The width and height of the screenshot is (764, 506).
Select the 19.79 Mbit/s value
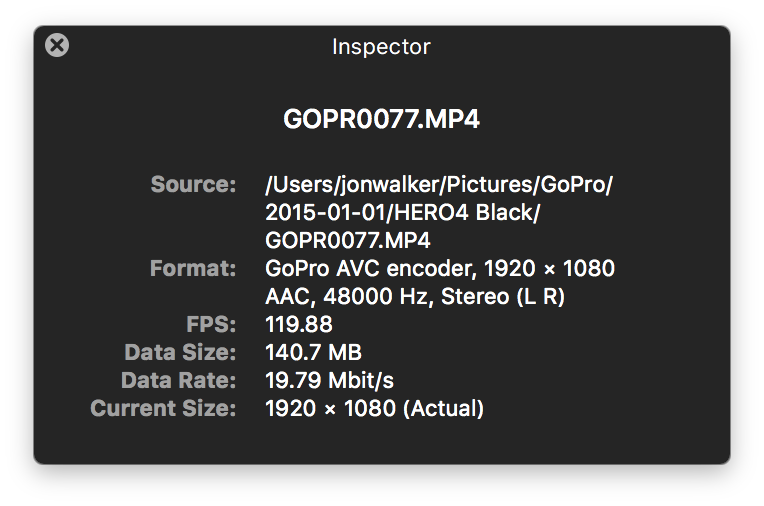(x=330, y=380)
